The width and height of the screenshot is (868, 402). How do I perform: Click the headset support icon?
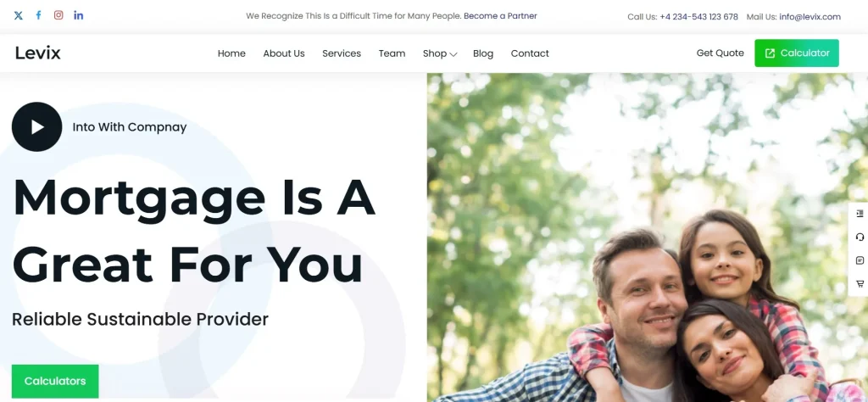coord(860,237)
